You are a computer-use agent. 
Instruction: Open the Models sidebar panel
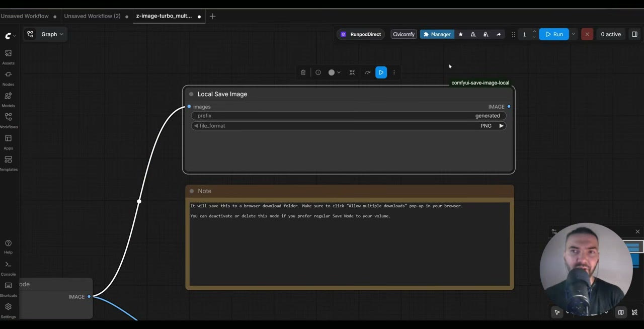tap(8, 99)
